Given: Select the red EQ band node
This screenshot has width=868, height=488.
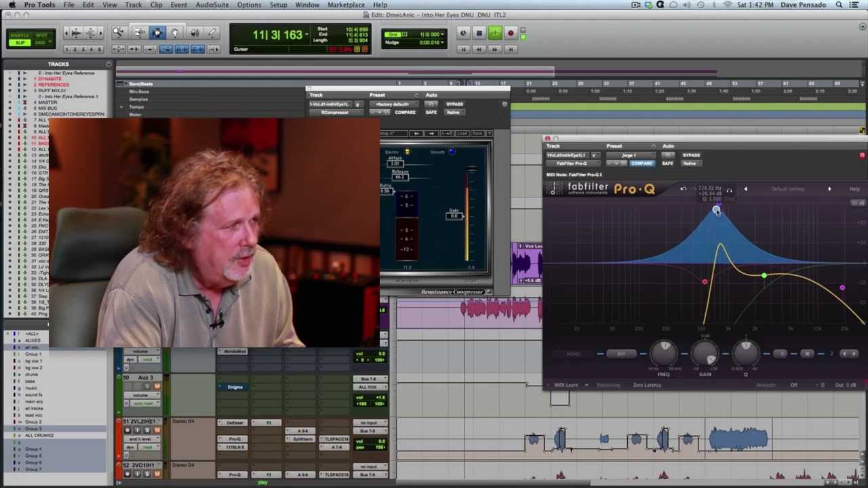Looking at the screenshot, I should coord(705,282).
